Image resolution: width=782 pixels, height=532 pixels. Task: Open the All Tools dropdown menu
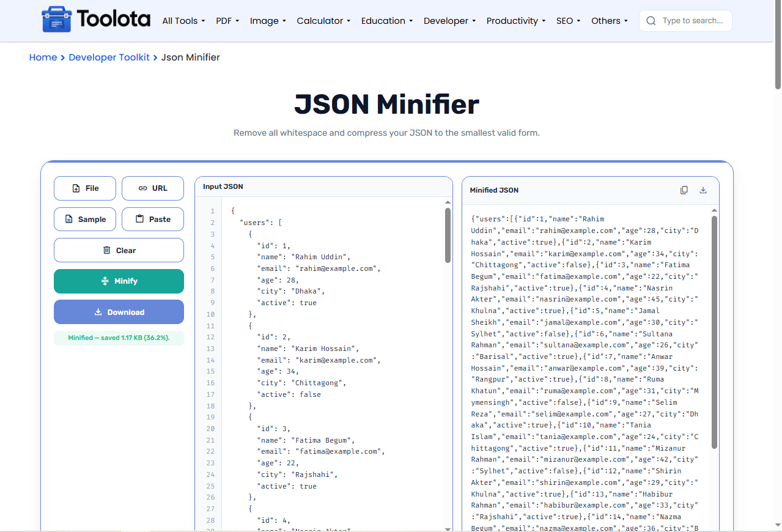click(183, 21)
